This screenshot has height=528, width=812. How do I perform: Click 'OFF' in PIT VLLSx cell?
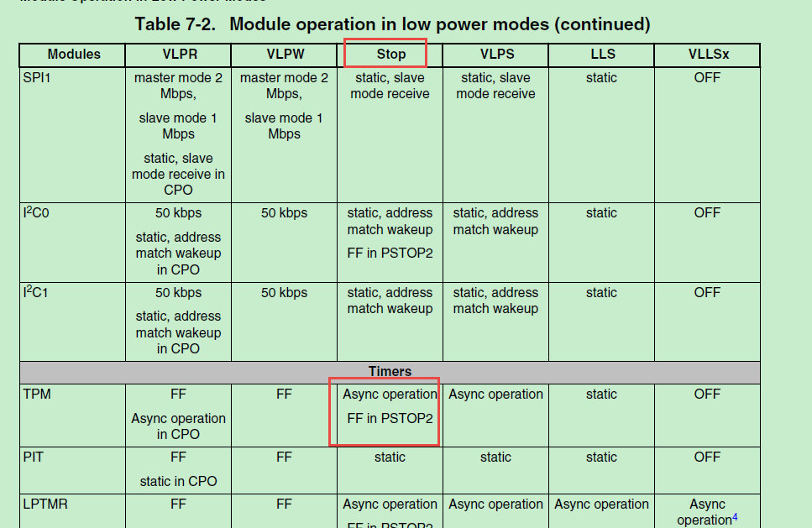707,457
